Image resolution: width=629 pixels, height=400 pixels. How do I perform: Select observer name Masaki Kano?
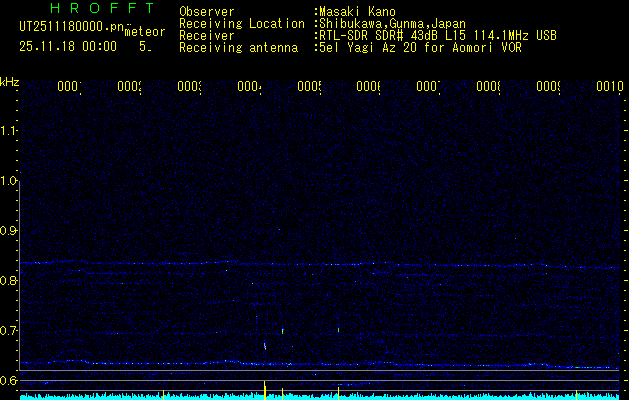(357, 11)
